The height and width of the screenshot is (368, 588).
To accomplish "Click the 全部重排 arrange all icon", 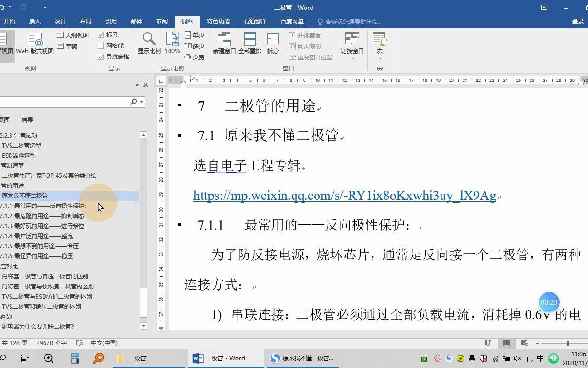I will click(249, 43).
